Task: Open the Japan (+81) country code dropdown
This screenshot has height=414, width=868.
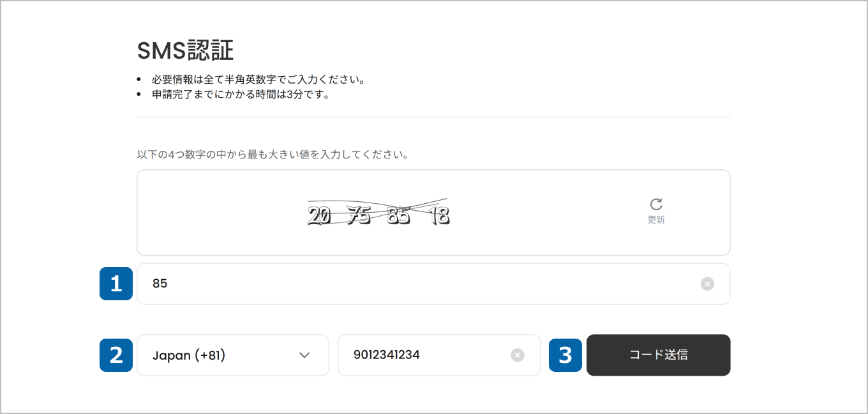Action: coord(232,355)
